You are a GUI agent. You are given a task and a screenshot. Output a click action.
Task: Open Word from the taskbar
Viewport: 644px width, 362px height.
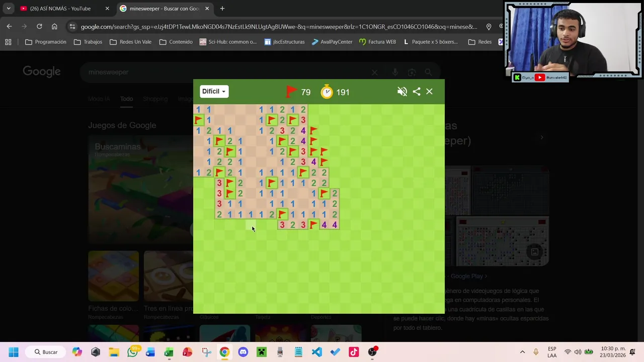(150, 352)
